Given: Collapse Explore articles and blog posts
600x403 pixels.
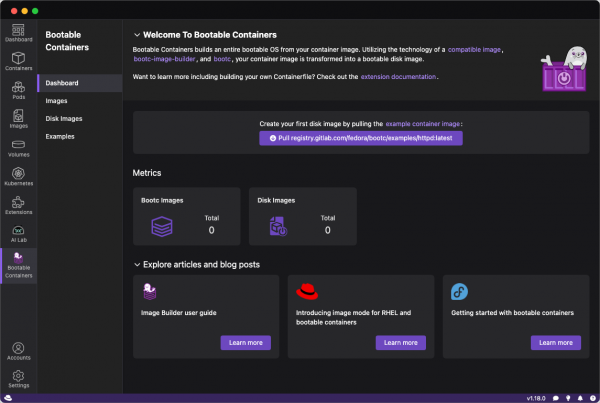Looking at the screenshot, I should coord(138,264).
